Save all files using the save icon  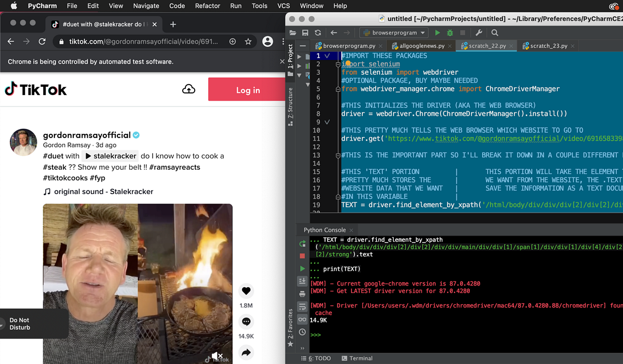click(305, 32)
